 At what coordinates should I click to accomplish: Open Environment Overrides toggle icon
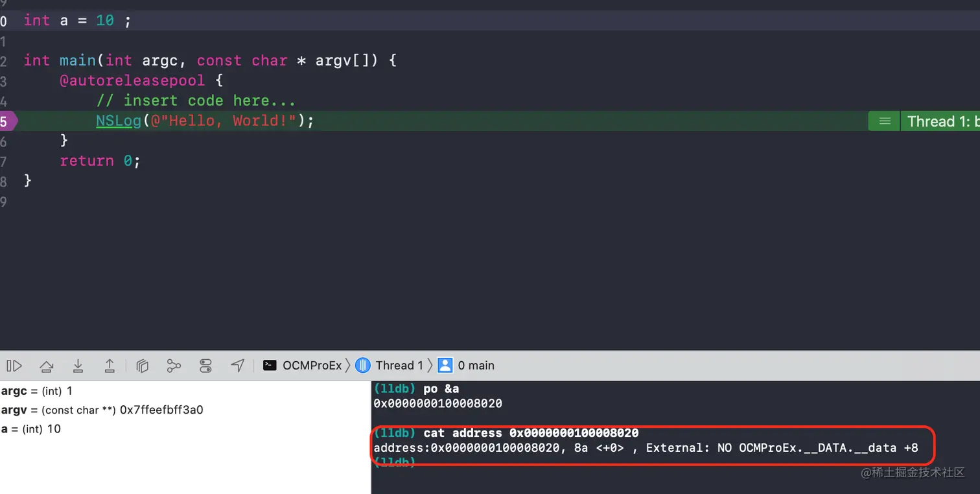(x=205, y=366)
